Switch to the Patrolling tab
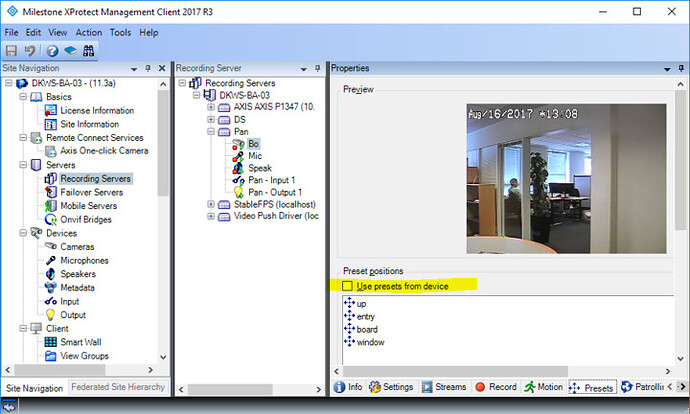690x414 pixels. pos(642,387)
